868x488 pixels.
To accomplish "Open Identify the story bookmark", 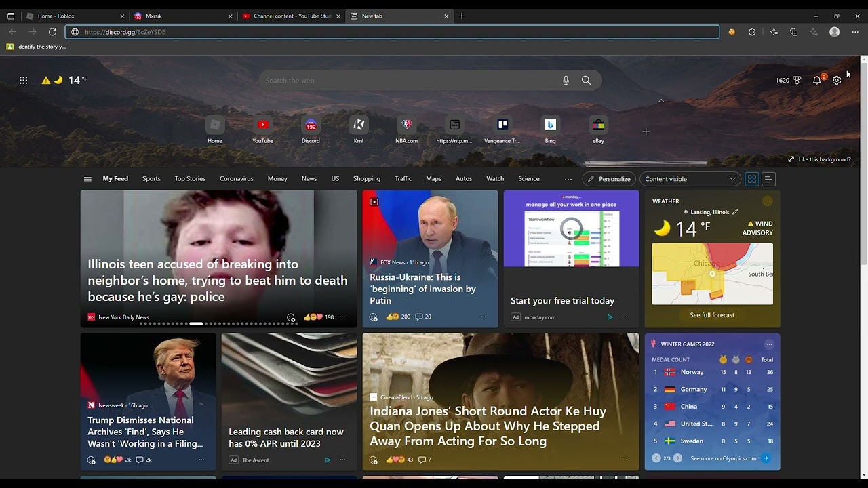I will [x=36, y=47].
